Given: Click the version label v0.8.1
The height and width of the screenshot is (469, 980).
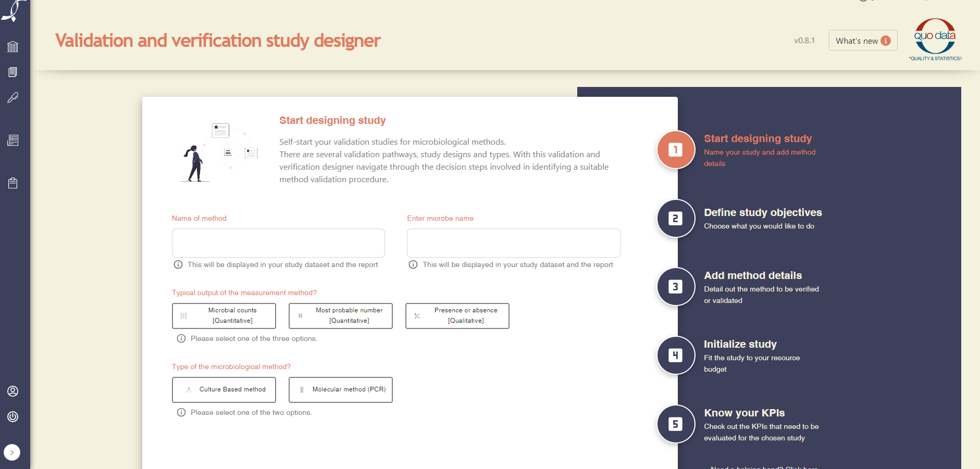Looking at the screenshot, I should coord(804,41).
